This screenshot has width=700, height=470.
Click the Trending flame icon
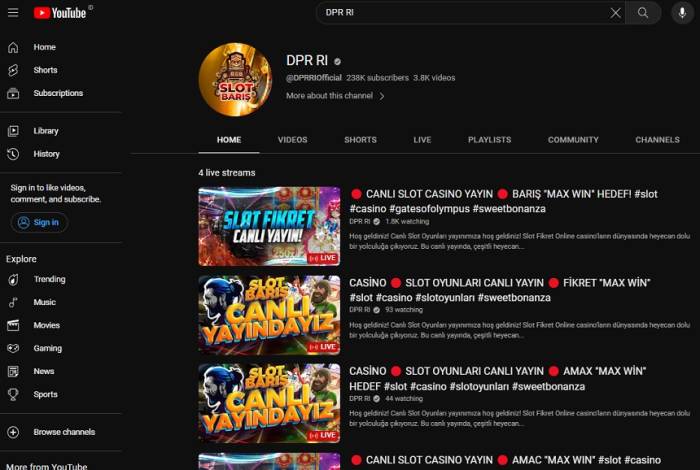point(13,279)
